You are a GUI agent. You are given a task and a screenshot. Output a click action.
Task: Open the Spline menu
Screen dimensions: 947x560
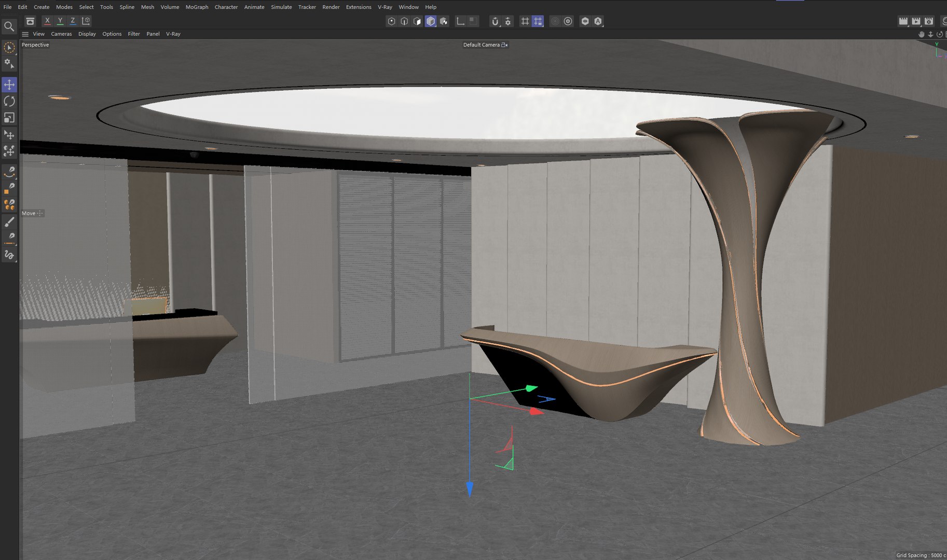(127, 7)
